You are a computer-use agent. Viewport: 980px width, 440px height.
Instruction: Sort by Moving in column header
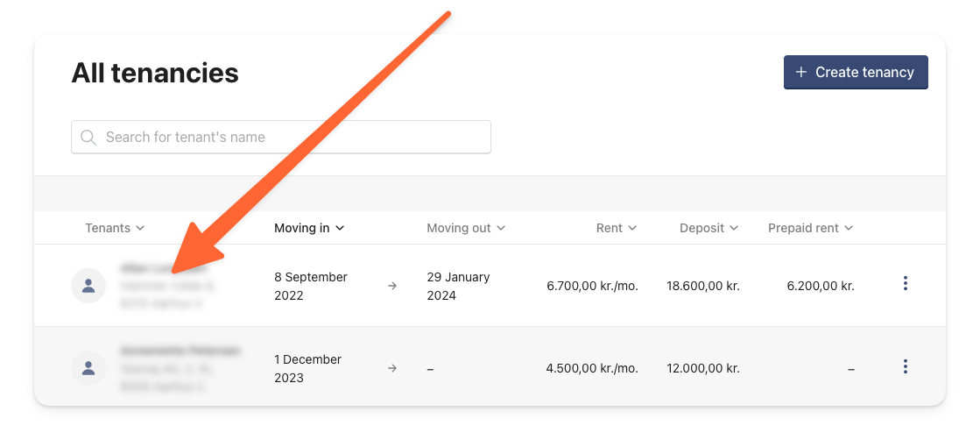click(309, 228)
